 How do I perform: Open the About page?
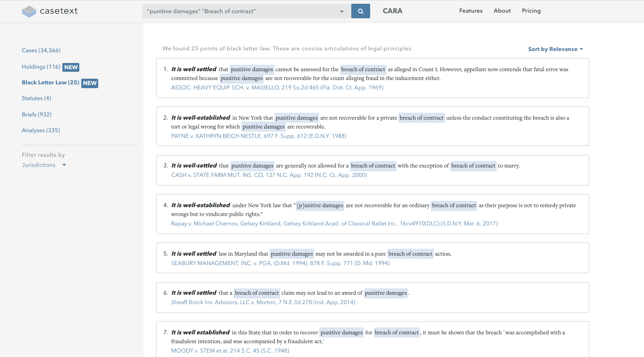tap(502, 11)
